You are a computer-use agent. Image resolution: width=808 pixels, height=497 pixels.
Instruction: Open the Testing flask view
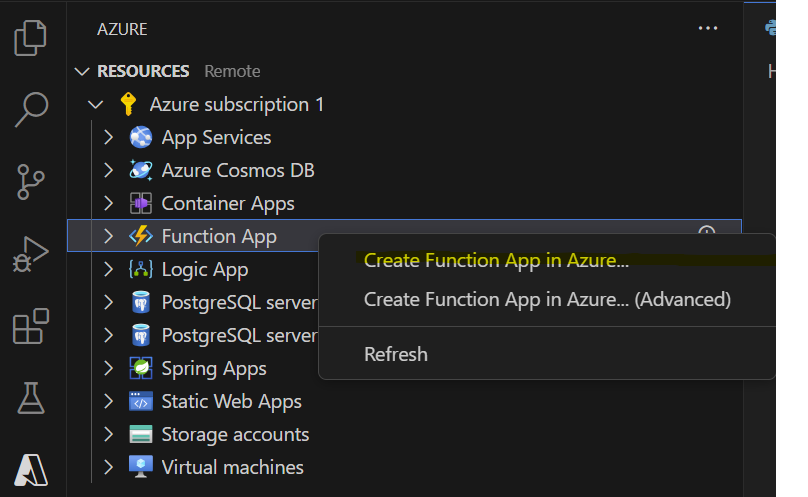point(31,398)
